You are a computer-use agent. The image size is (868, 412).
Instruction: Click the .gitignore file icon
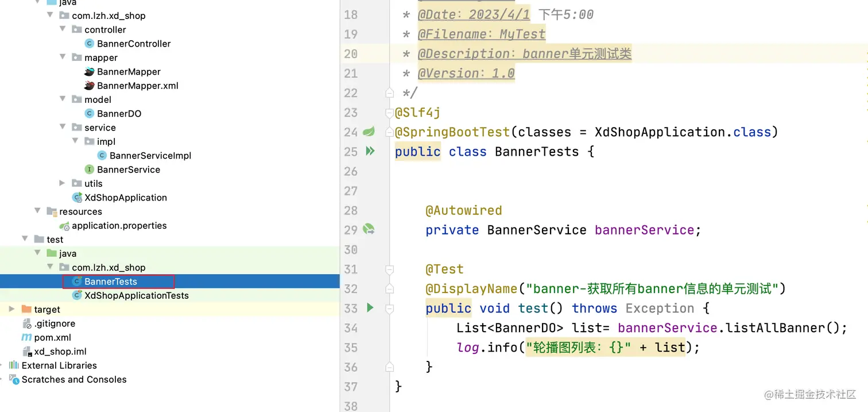click(26, 324)
